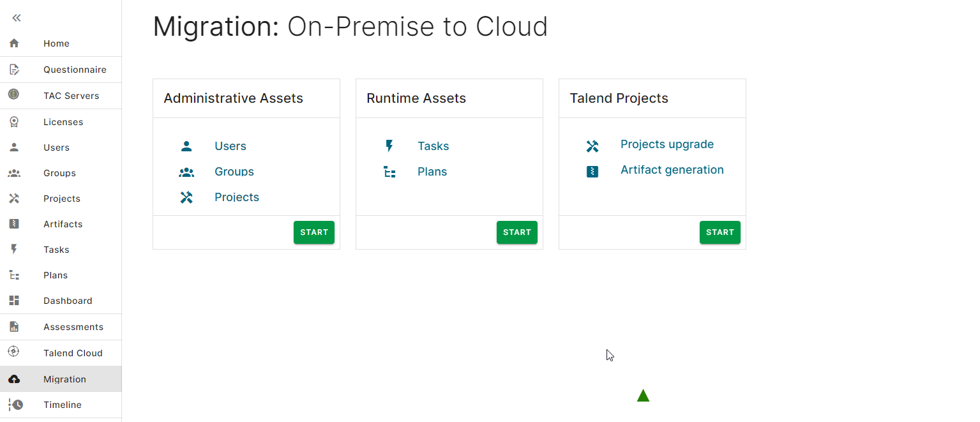Click the Artifacts icon in sidebar
The width and height of the screenshot is (980, 422).
(14, 224)
